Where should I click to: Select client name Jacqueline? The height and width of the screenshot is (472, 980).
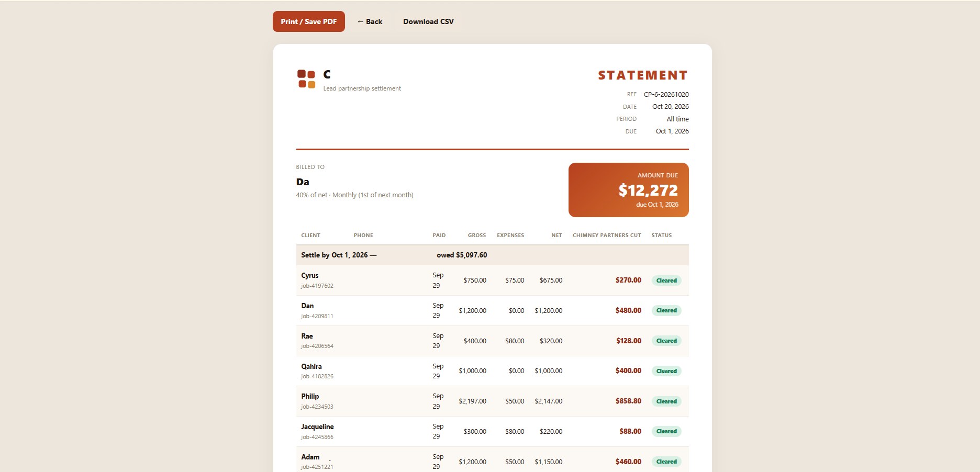(317, 427)
